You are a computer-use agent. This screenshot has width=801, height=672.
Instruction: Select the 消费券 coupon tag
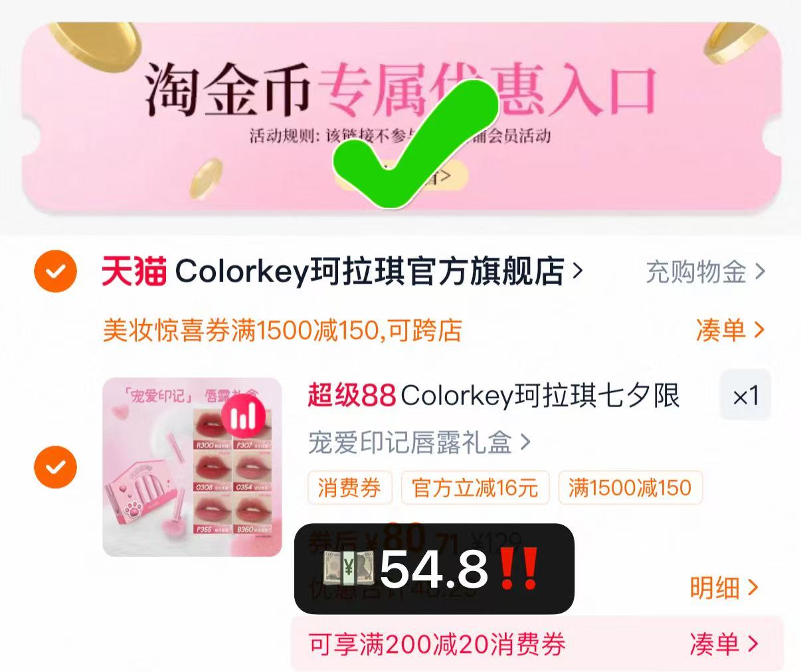[x=349, y=488]
